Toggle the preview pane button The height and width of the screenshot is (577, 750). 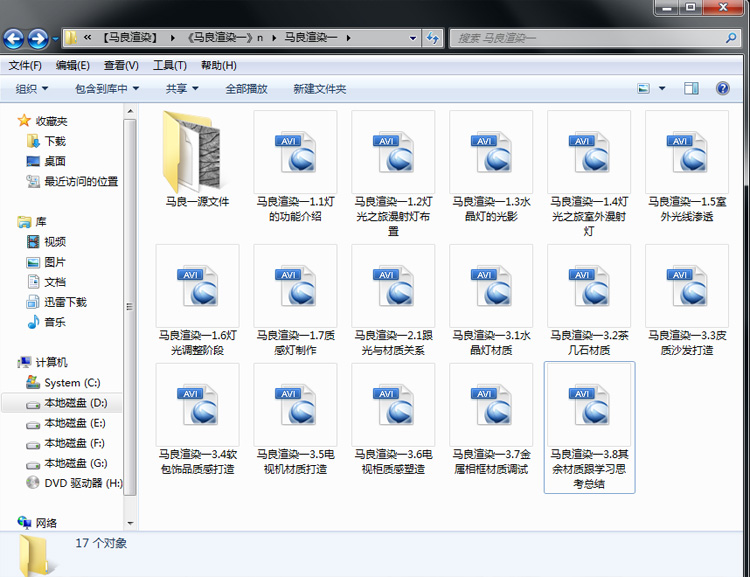pyautogui.click(x=691, y=89)
